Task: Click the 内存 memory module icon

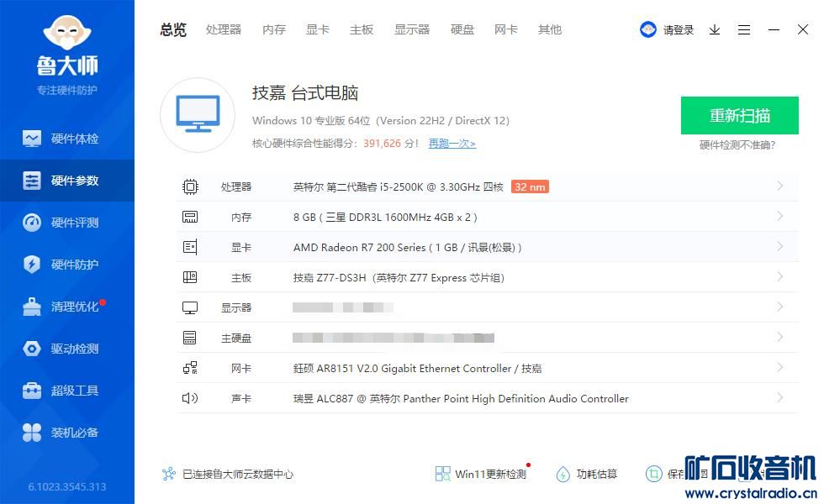Action: [190, 217]
